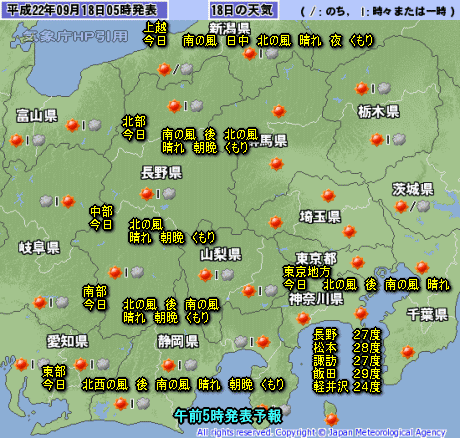The width and height of the screenshot is (460, 438).
Task: Select the 千葉県 prefecture label
Action: pyautogui.click(x=427, y=314)
